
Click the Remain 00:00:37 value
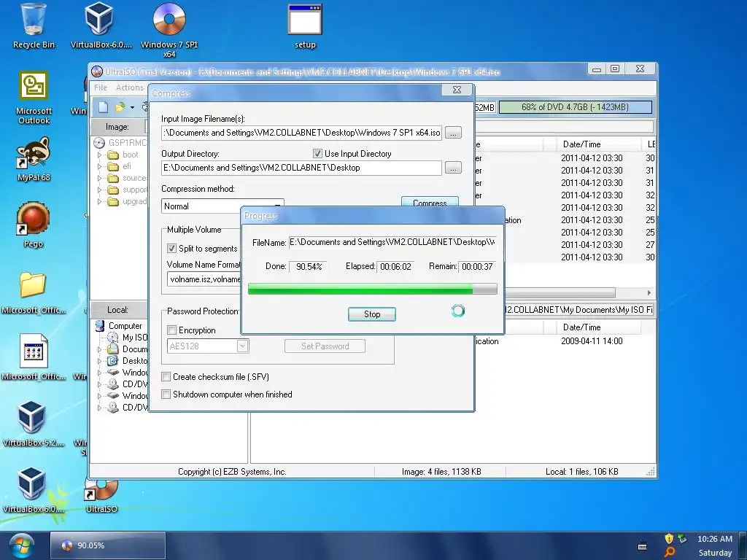tap(477, 267)
